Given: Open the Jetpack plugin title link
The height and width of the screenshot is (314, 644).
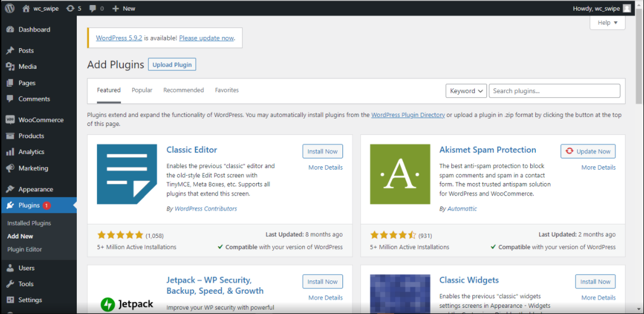Looking at the screenshot, I should click(215, 285).
